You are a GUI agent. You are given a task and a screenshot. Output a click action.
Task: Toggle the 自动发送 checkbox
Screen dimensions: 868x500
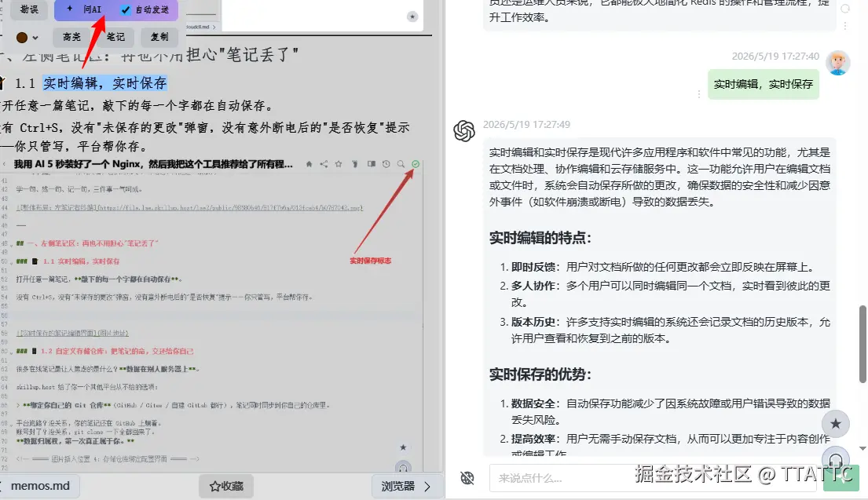(126, 10)
